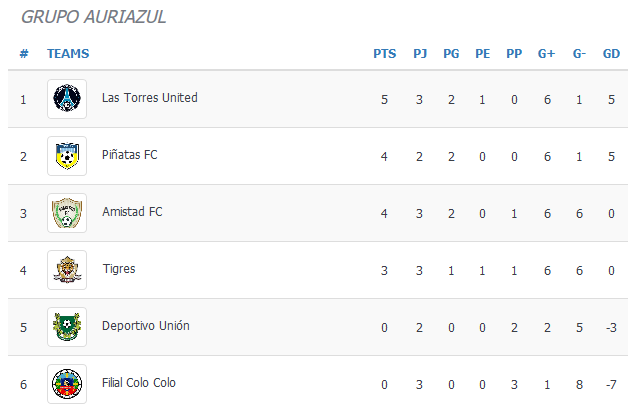Open the Amistad FC team name
Viewport: 632px width, 411px height.
pos(132,212)
